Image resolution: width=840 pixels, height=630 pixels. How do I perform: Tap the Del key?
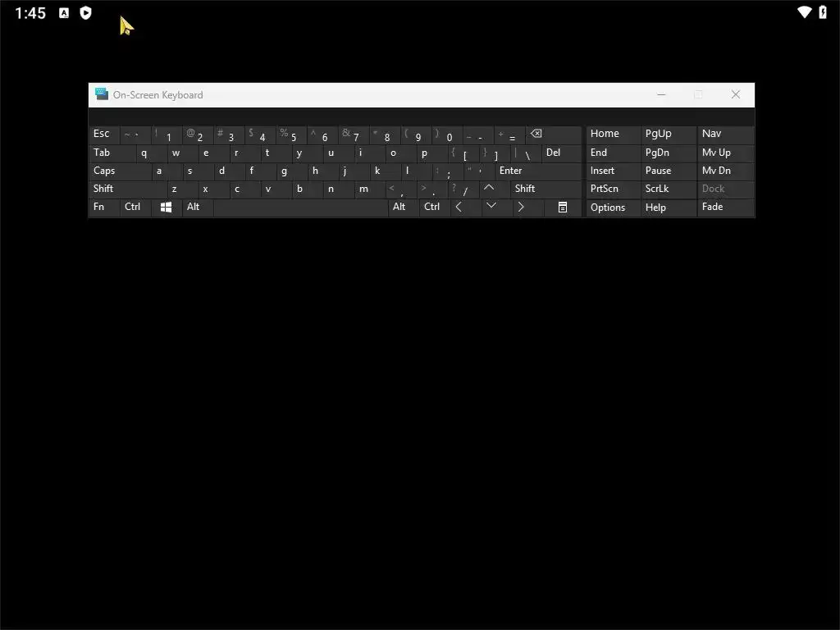pyautogui.click(x=561, y=153)
